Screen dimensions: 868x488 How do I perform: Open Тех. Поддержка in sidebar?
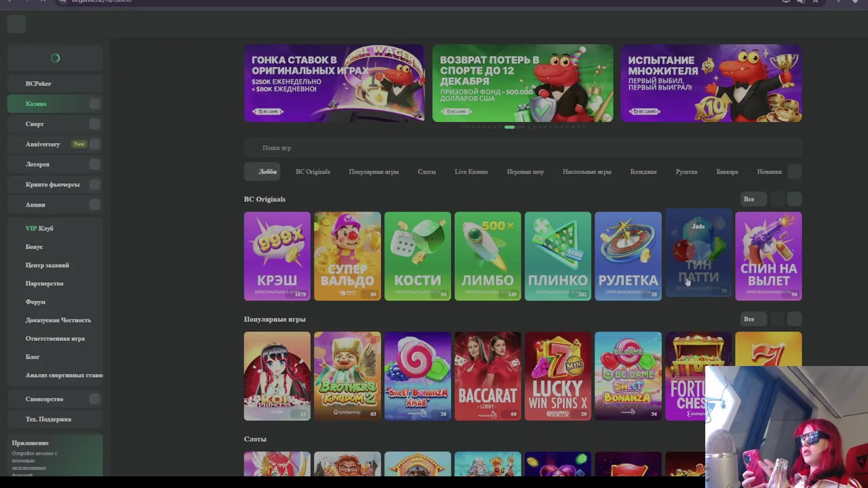pos(55,419)
